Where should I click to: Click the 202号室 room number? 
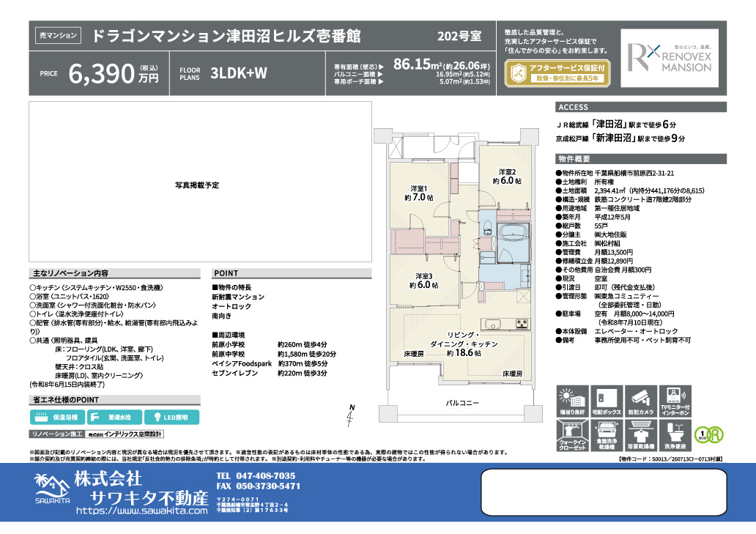click(x=459, y=36)
